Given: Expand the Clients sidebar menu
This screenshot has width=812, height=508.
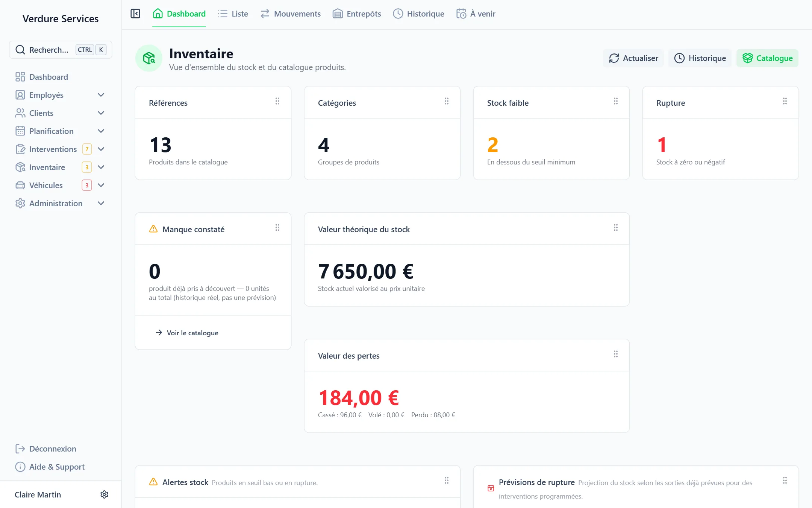Looking at the screenshot, I should 101,113.
